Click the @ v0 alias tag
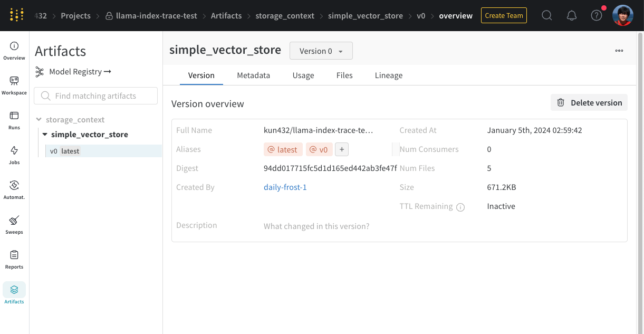Image resolution: width=644 pixels, height=334 pixels. 319,150
